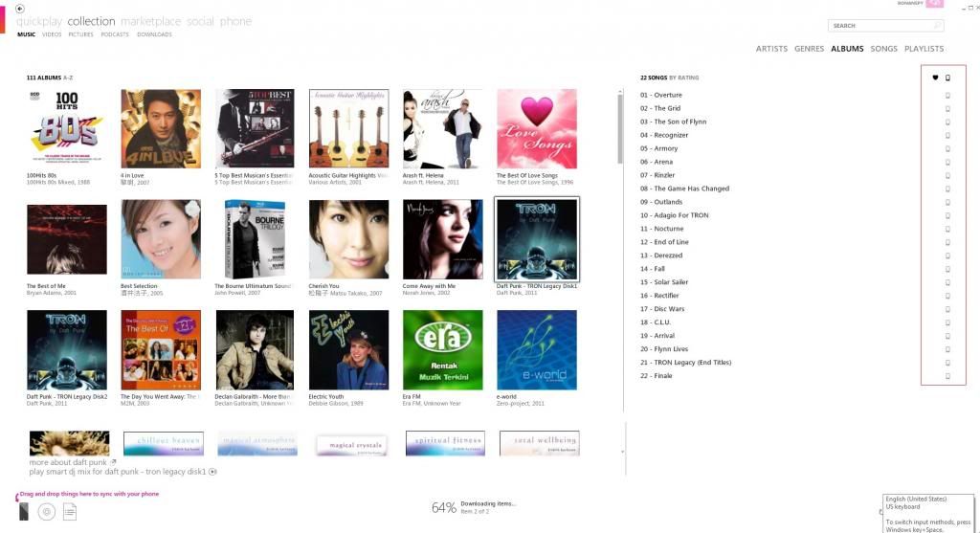Select the PICTURES sub-tab
Viewport: 980px width, 533px height.
80,35
